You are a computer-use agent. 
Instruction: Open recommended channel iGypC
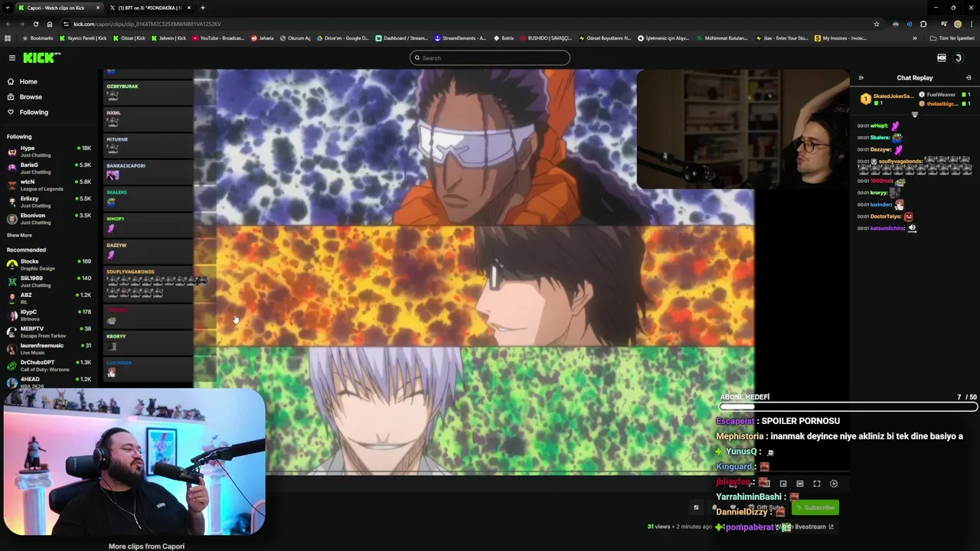(48, 315)
